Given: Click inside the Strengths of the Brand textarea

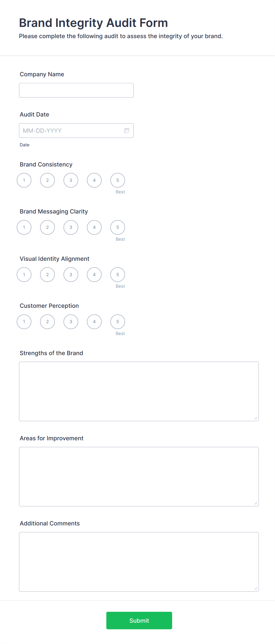Looking at the screenshot, I should pos(139,391).
